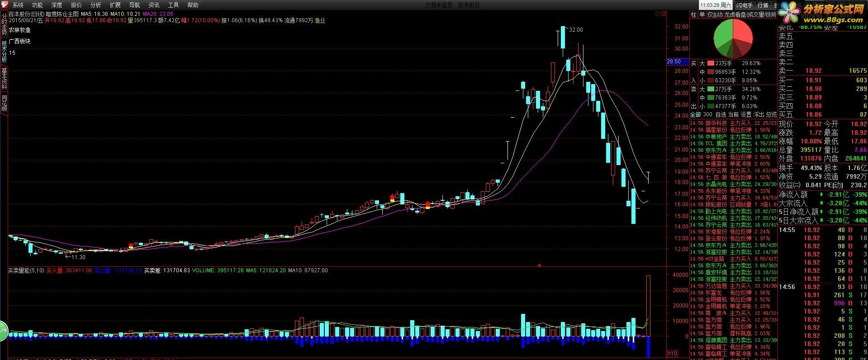868x360 pixels.
Task: Open 设置 in the monitor panel
Action: click(746, 114)
